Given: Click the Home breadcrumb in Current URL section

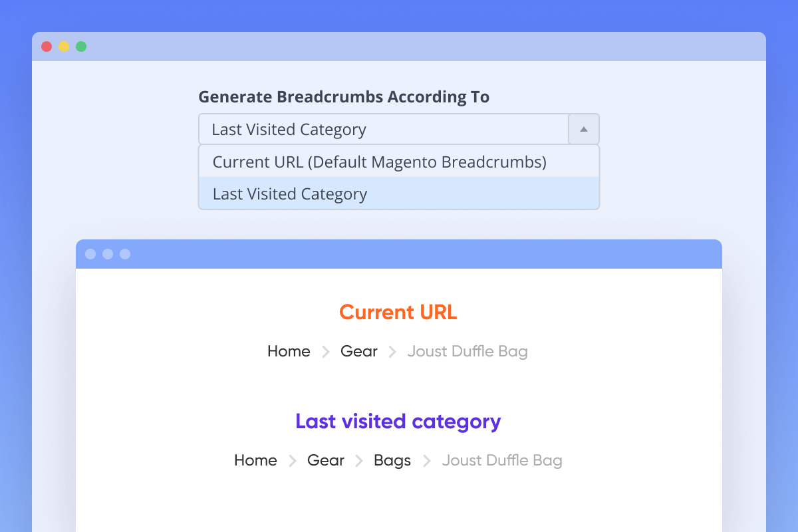Looking at the screenshot, I should pos(289,351).
